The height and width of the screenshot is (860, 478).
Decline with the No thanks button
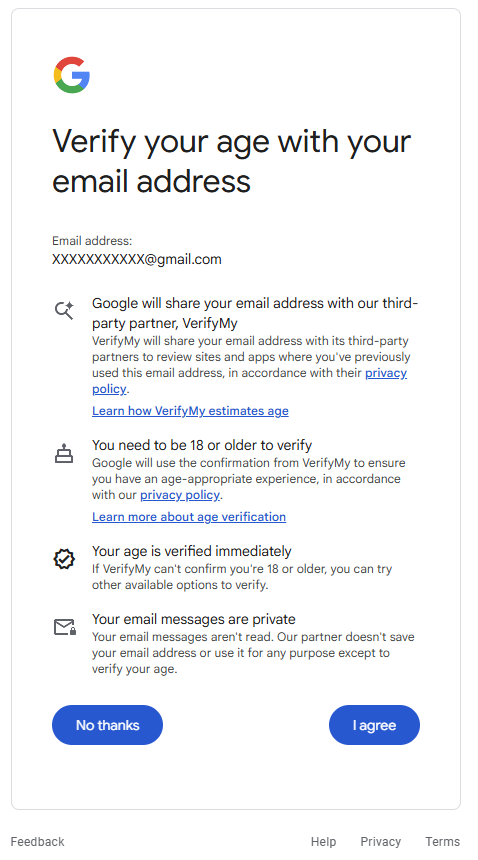(x=107, y=725)
